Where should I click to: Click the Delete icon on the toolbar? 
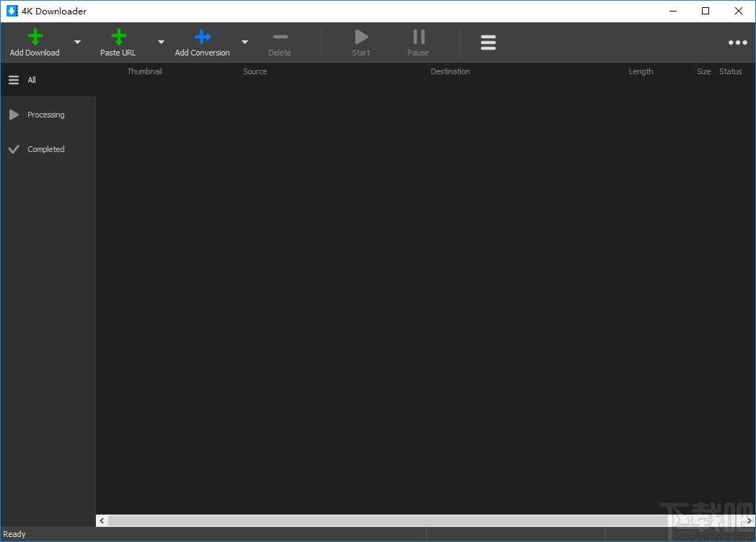[x=280, y=36]
